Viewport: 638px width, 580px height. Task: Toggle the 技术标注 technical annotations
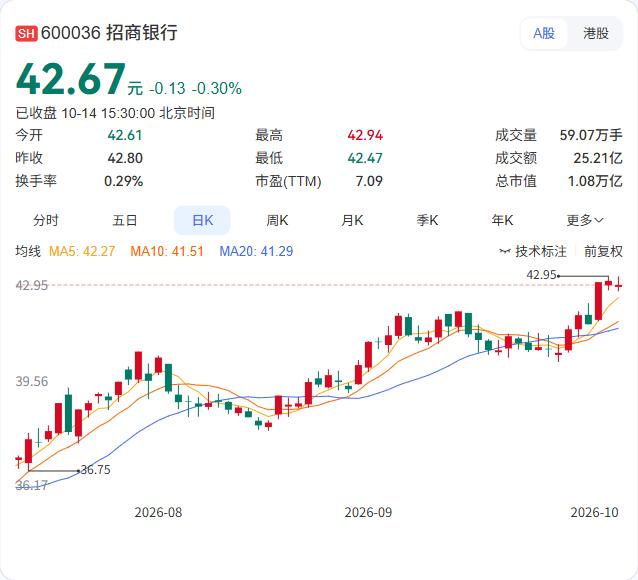tap(533, 251)
